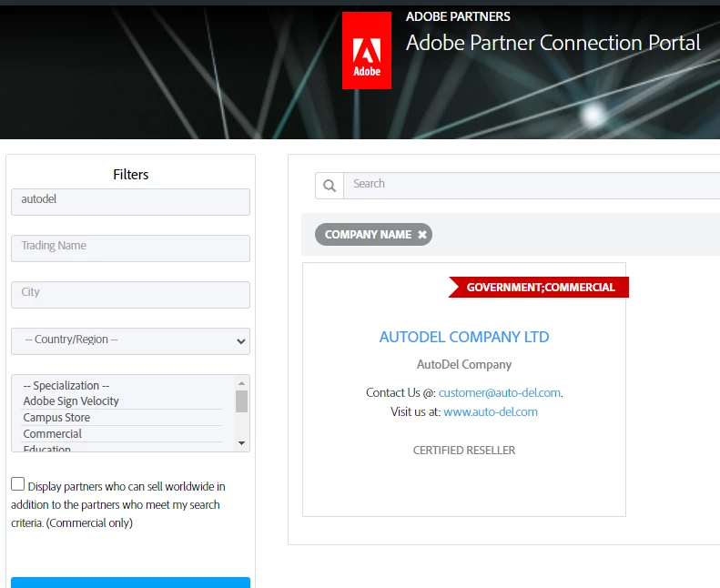Click the red Adobe logo
Image resolution: width=720 pixels, height=588 pixels.
[367, 50]
